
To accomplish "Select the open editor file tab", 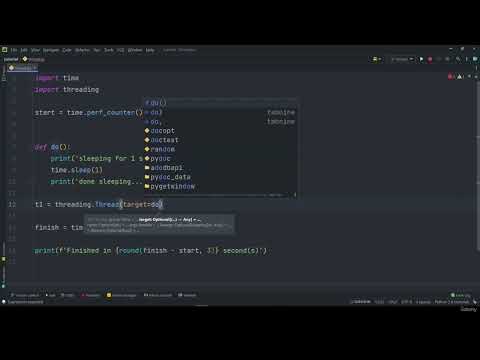I will 23,68.
